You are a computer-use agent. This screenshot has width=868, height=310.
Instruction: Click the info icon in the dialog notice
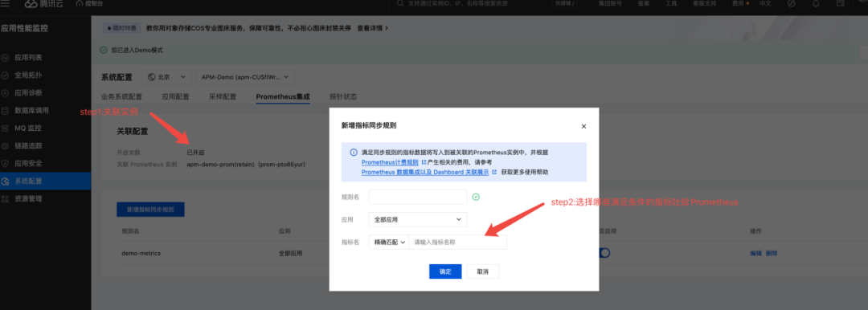(x=353, y=153)
